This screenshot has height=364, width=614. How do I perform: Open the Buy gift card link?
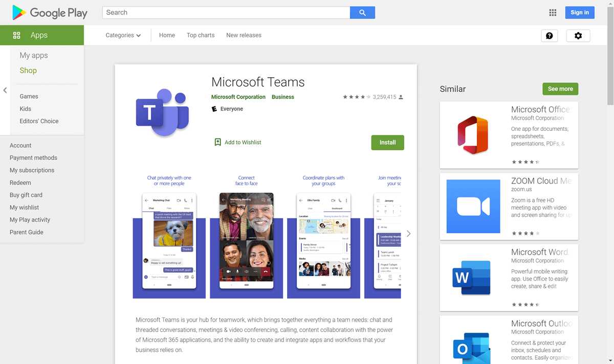coord(26,195)
